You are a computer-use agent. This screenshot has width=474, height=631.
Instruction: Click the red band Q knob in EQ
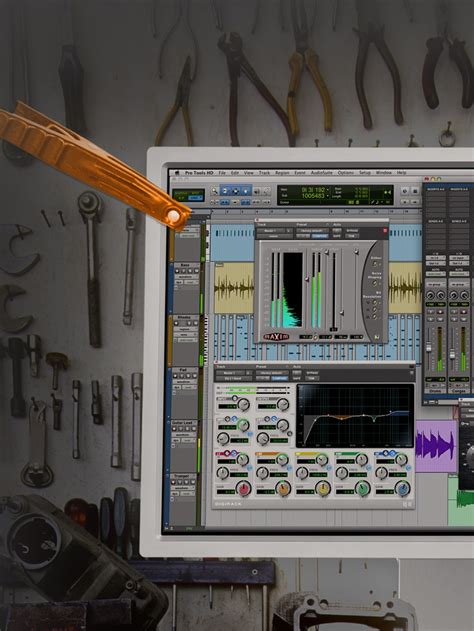pyautogui.click(x=243, y=459)
